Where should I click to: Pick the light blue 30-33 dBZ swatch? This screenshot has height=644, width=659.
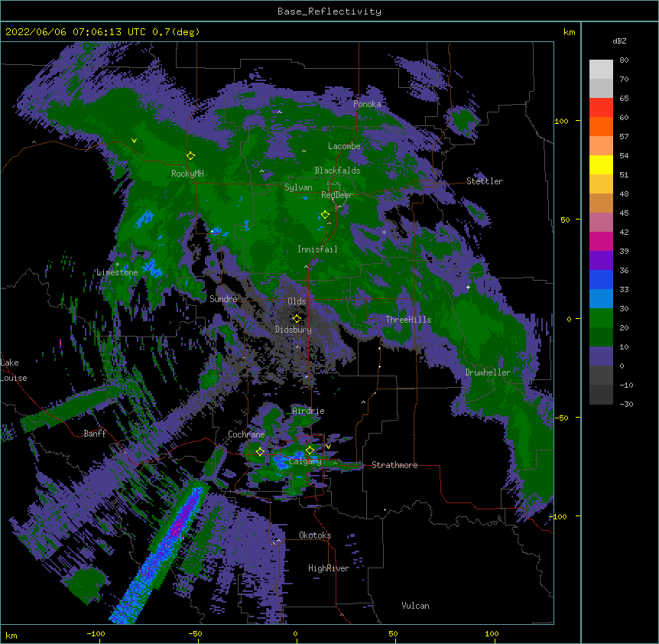(x=601, y=299)
